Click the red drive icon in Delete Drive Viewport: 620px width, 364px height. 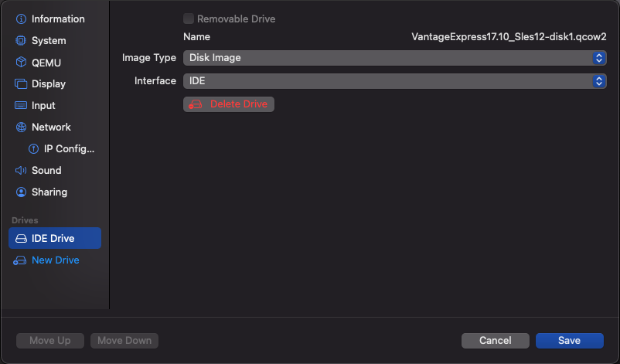[195, 104]
